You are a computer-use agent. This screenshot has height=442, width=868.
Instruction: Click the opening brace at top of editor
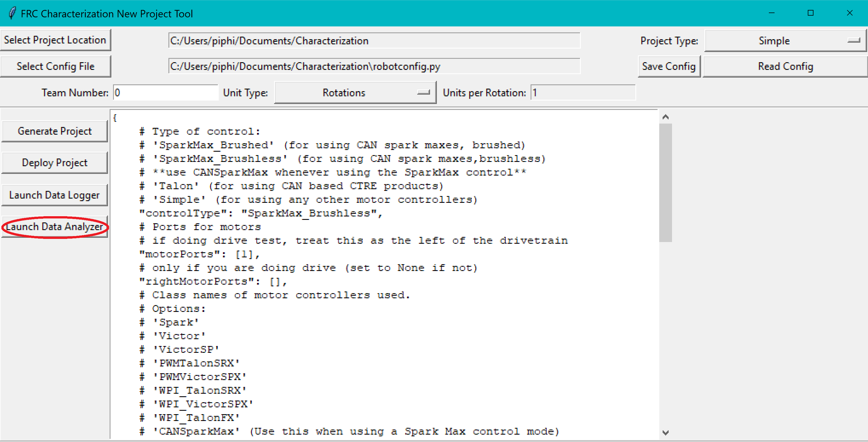[x=115, y=118]
